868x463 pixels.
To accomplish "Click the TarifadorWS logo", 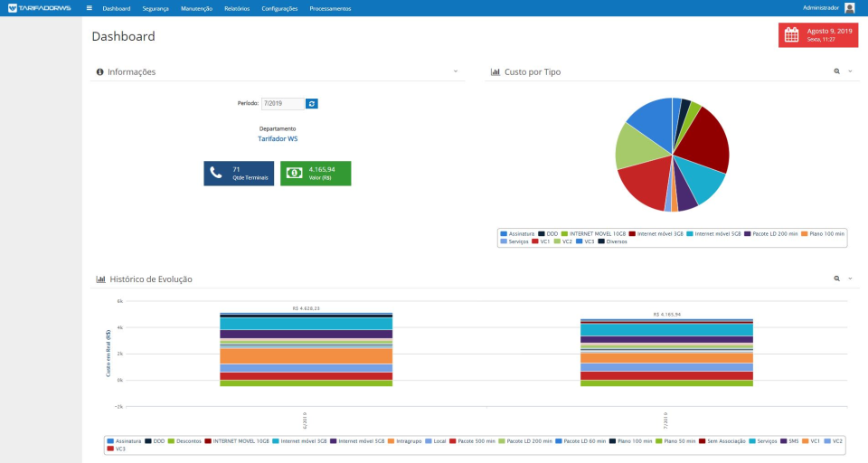I will (x=39, y=8).
